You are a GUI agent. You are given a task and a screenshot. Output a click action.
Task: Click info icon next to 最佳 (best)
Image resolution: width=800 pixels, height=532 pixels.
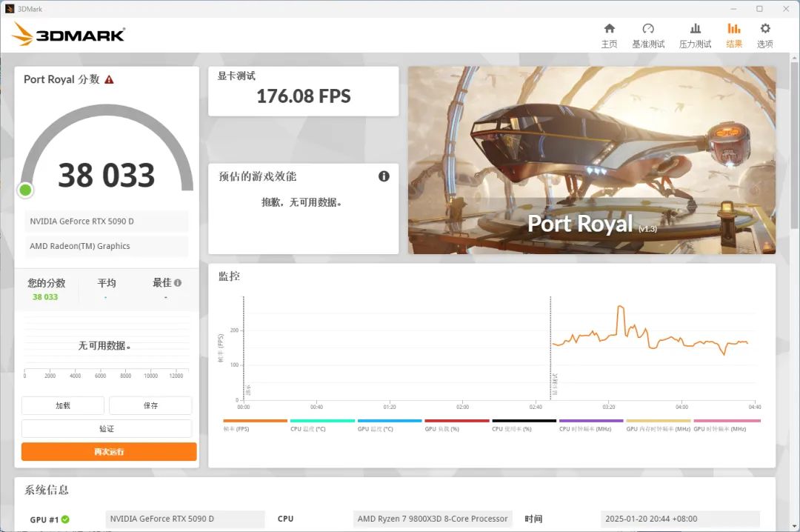tap(178, 282)
